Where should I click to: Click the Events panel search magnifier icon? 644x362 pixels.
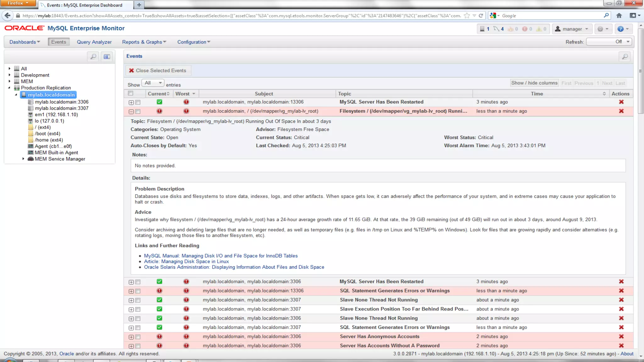coord(625,57)
